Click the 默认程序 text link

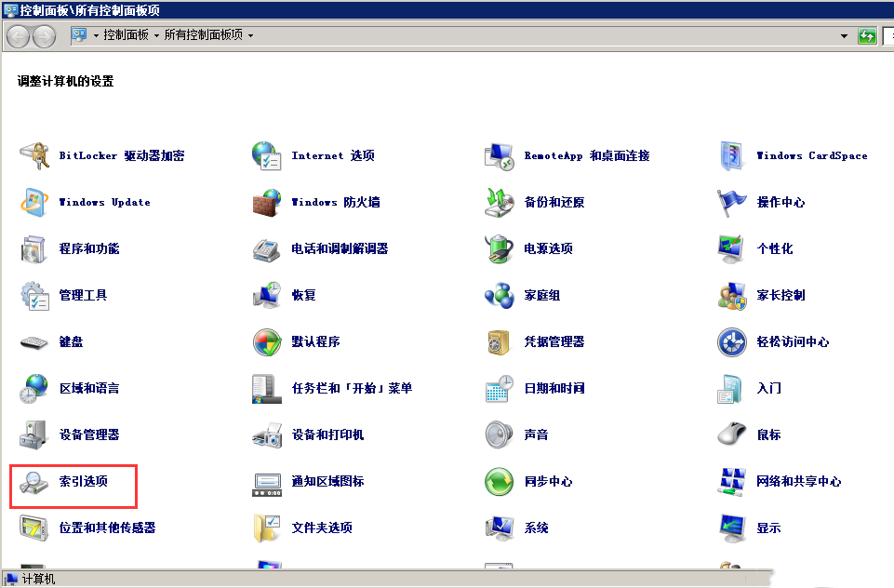click(x=316, y=342)
